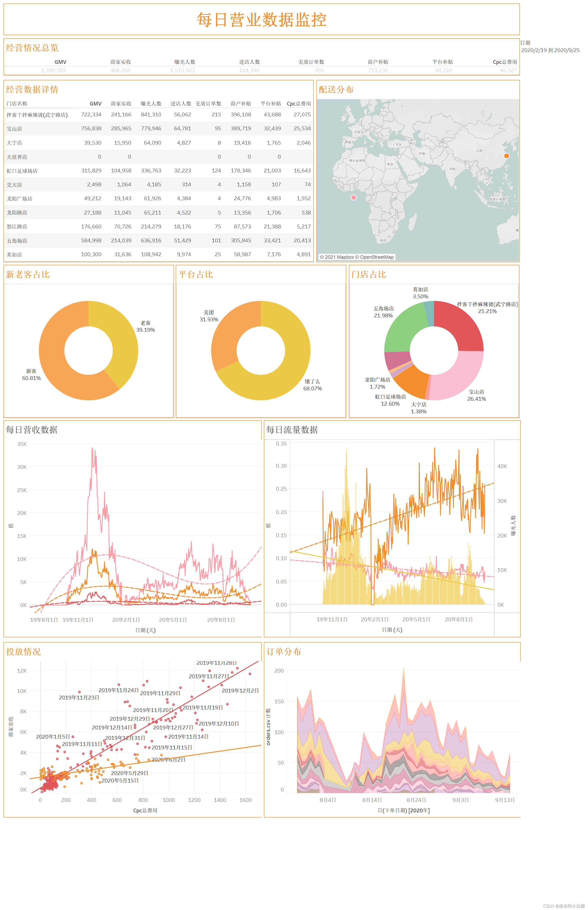Click the overview 无效订单数 value 305

[x=319, y=70]
